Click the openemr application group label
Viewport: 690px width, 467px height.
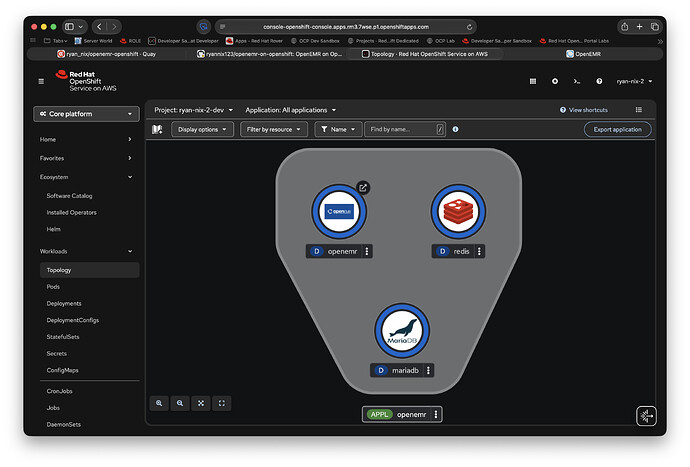point(402,414)
